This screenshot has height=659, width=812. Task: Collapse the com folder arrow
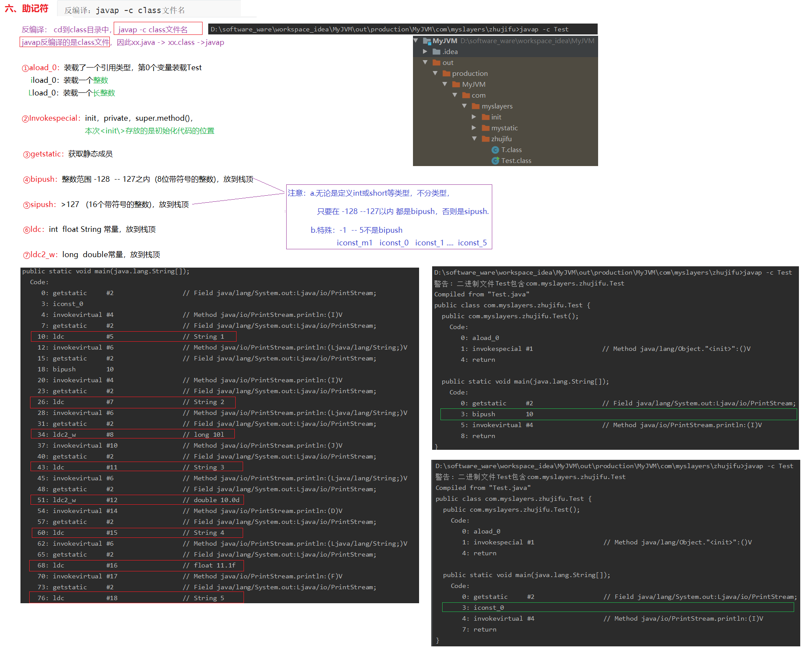point(455,95)
